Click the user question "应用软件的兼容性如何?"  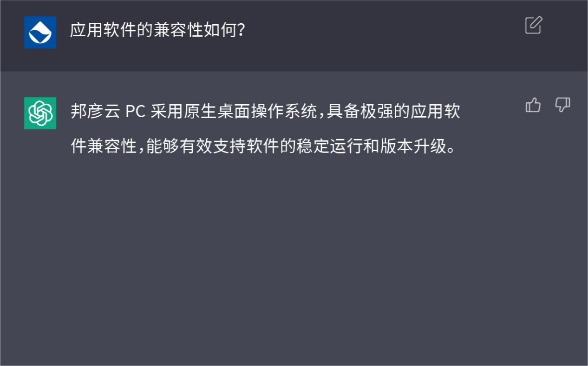[157, 31]
